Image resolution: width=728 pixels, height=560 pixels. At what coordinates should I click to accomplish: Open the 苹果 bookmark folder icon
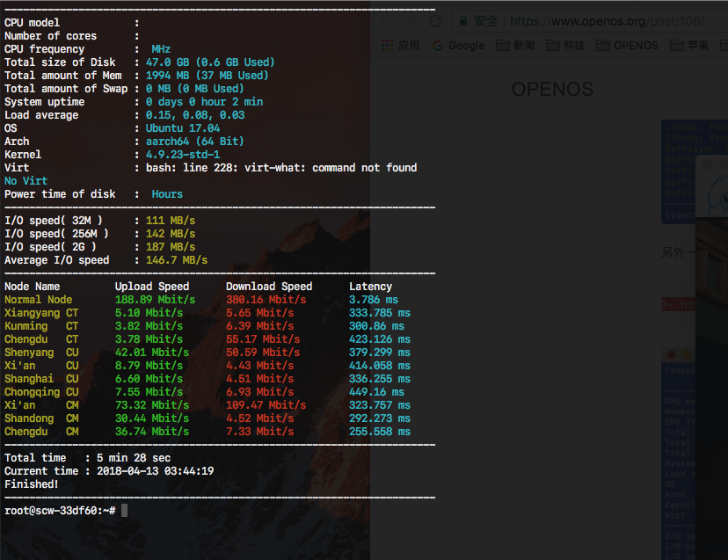tap(677, 46)
